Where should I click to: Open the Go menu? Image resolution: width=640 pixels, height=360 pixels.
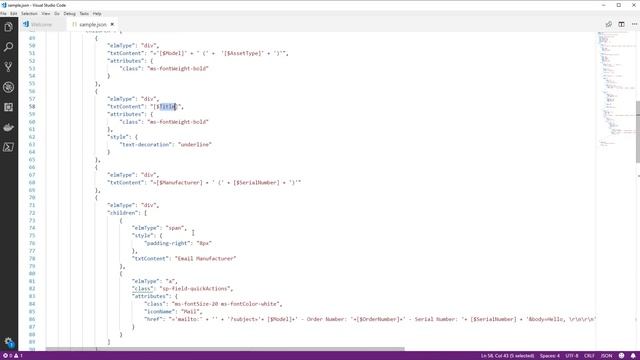coord(57,13)
